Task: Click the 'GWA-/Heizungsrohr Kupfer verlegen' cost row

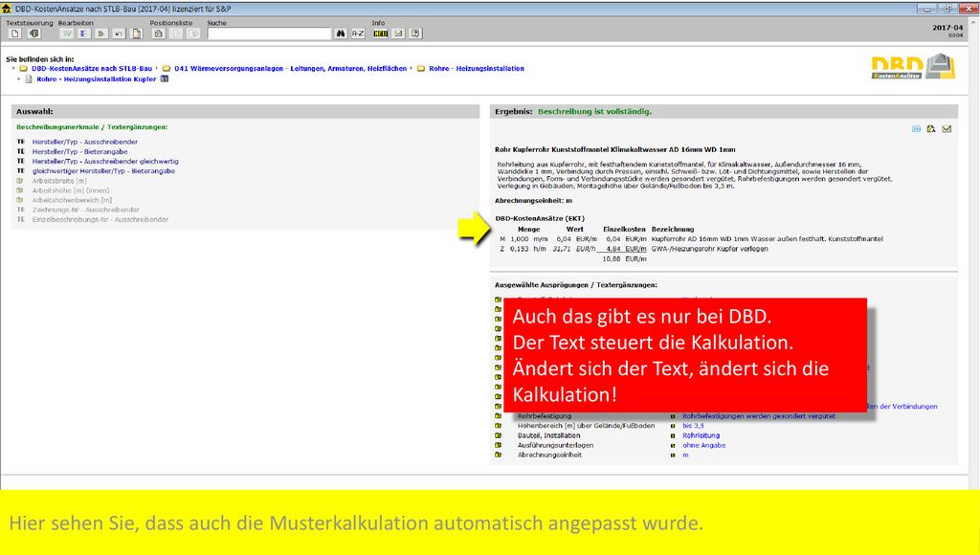Action: tap(634, 249)
